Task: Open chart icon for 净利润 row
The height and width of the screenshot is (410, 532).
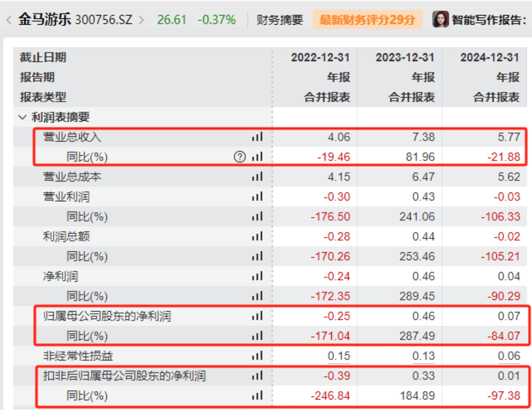Action: point(257,276)
